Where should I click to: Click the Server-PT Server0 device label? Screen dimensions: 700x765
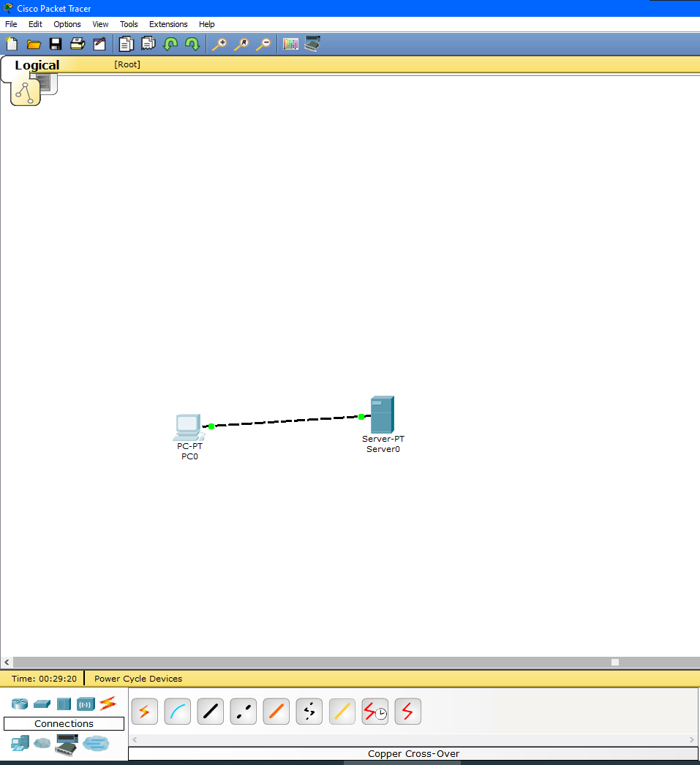(383, 444)
